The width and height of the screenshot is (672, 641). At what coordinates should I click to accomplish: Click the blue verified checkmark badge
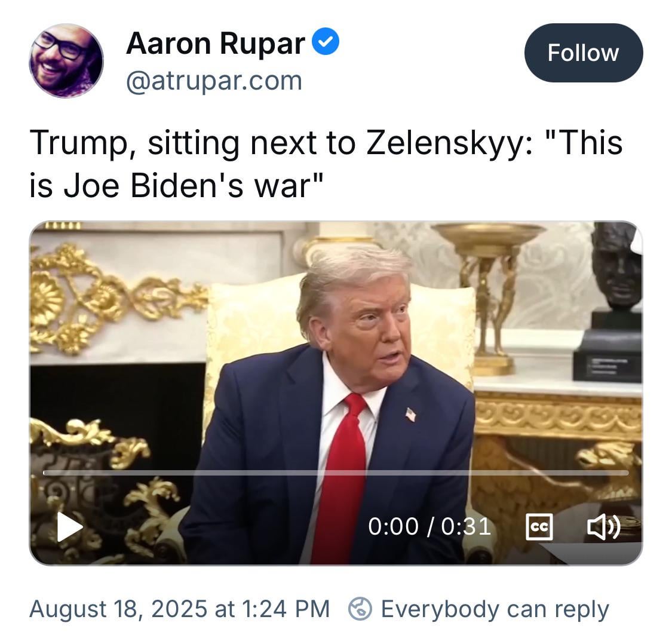(326, 41)
